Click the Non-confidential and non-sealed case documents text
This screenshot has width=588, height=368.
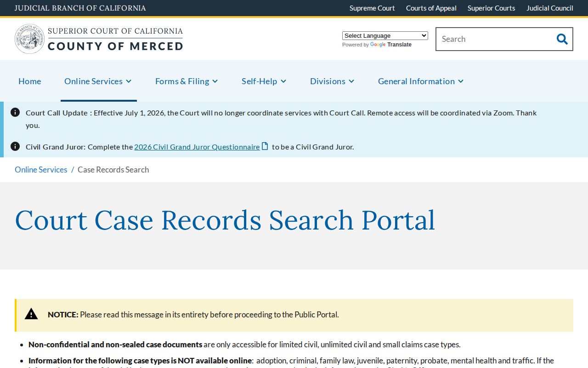115,345
